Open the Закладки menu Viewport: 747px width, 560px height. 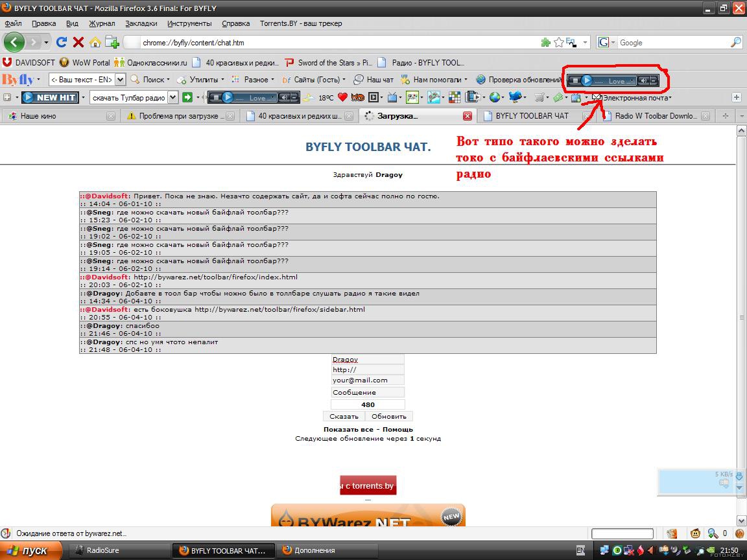(141, 23)
